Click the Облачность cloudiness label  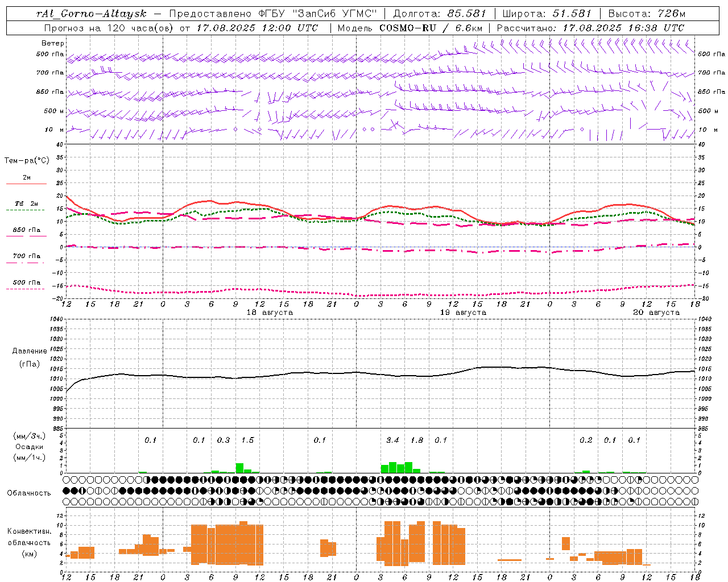click(29, 493)
